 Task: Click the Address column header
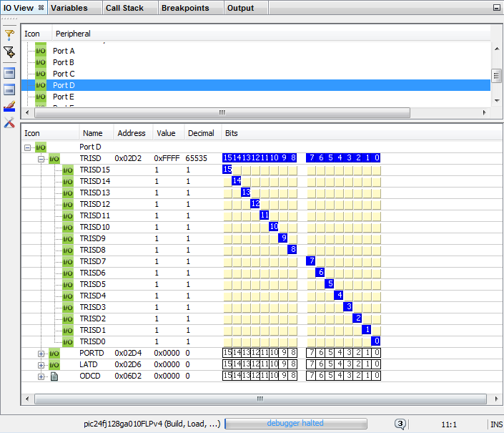click(132, 133)
